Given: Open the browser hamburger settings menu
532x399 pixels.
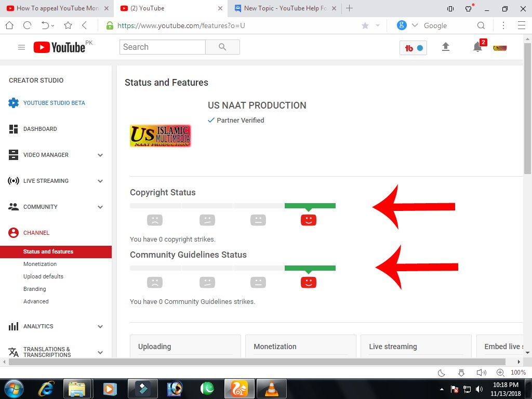Looking at the screenshot, I should pos(522,25).
